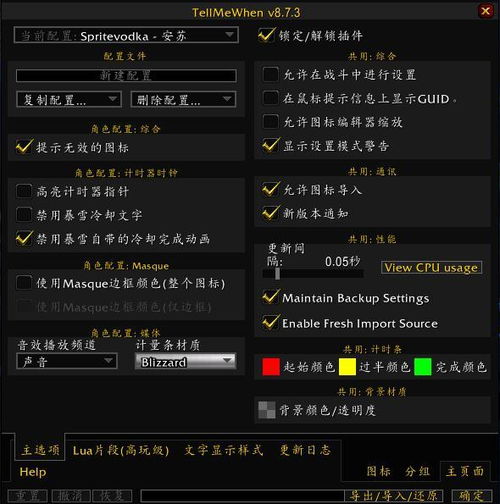Click the View CPU usage button
Viewport: 500px width, 504px height.
click(x=431, y=268)
